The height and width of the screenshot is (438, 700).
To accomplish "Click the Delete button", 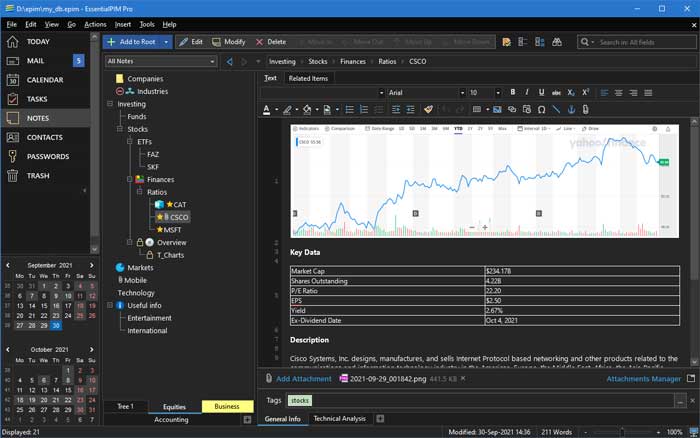I will coord(271,42).
